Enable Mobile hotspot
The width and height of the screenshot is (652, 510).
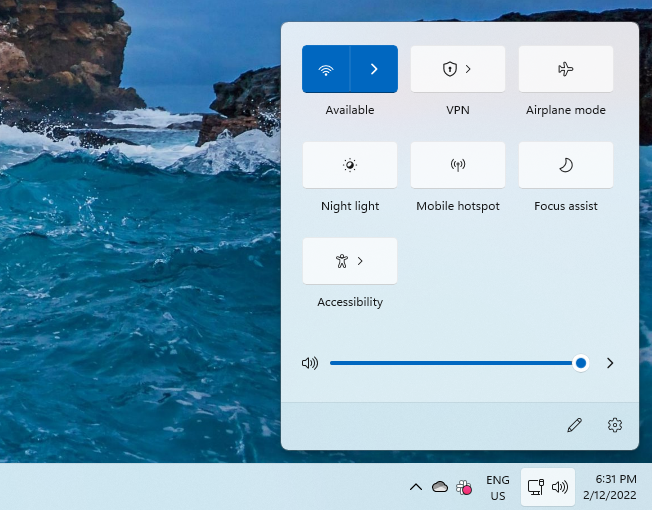[x=458, y=165]
